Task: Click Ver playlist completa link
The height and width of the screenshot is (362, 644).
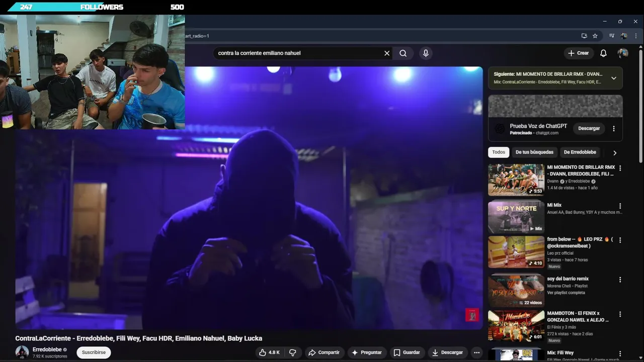Action: click(x=566, y=293)
